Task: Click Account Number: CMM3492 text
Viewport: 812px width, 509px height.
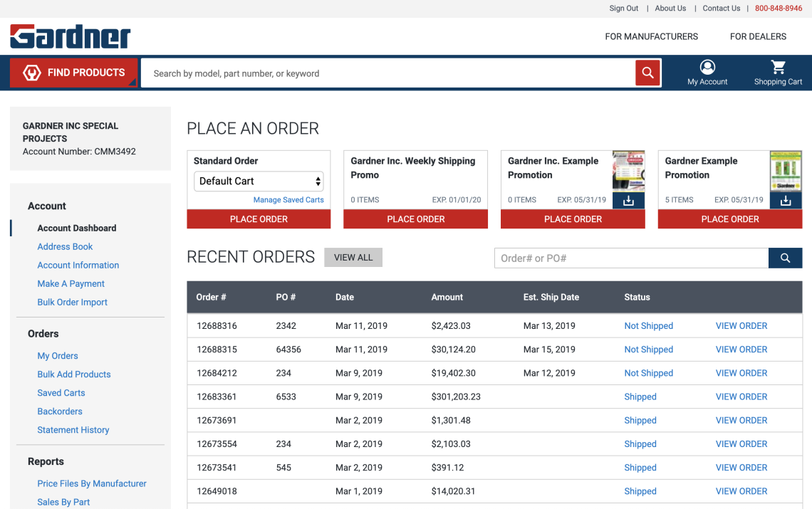Action: [x=79, y=152]
